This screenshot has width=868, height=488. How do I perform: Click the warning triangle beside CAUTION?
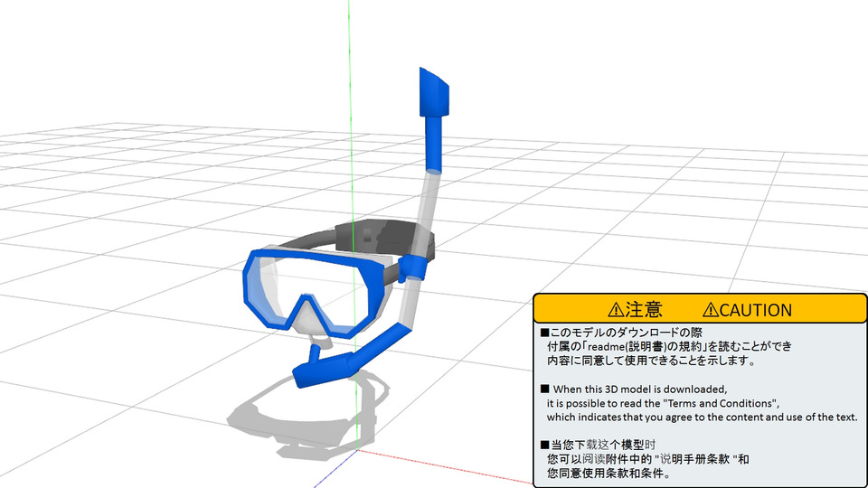[x=711, y=310]
